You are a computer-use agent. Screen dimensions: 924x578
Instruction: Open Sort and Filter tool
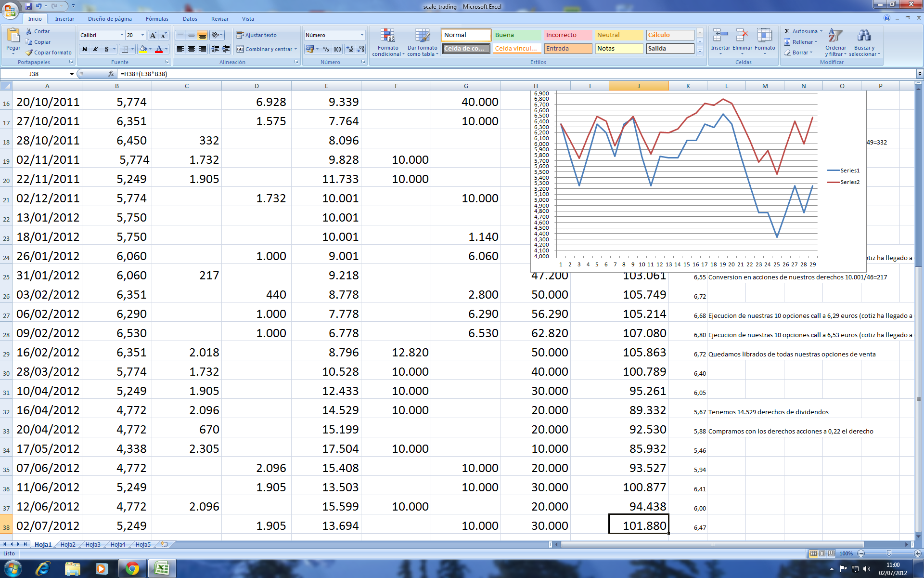tap(835, 36)
